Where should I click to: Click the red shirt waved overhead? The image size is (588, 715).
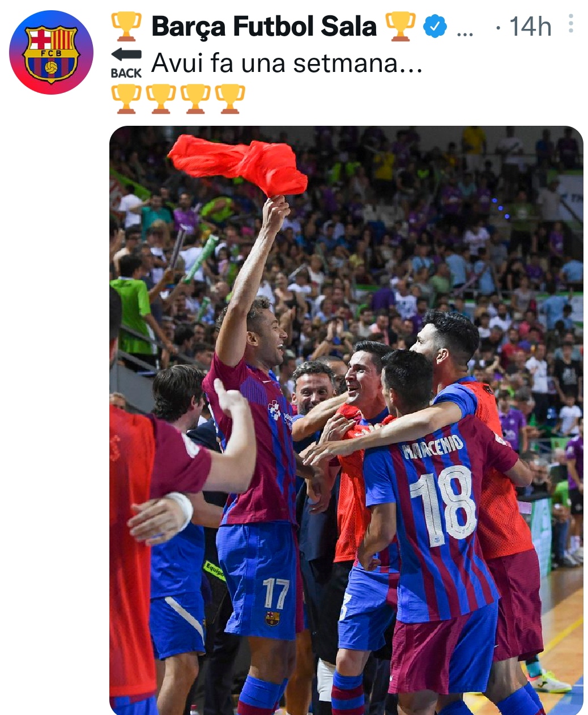238,163
